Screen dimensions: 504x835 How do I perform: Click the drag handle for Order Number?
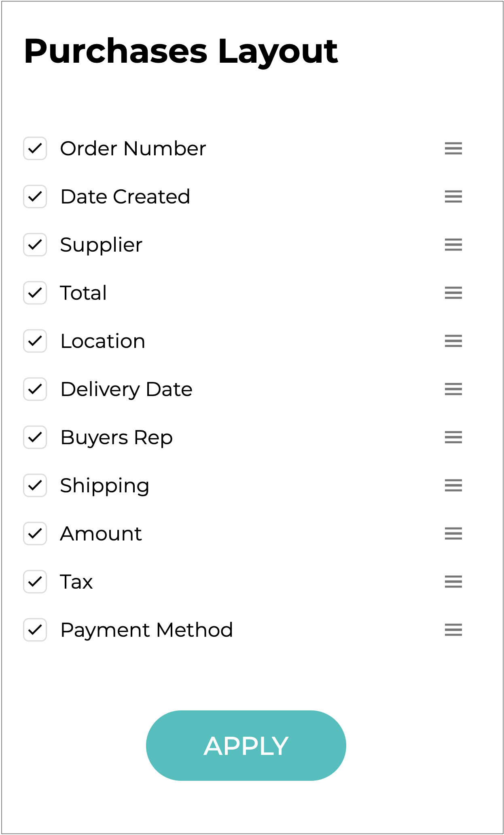(x=453, y=148)
